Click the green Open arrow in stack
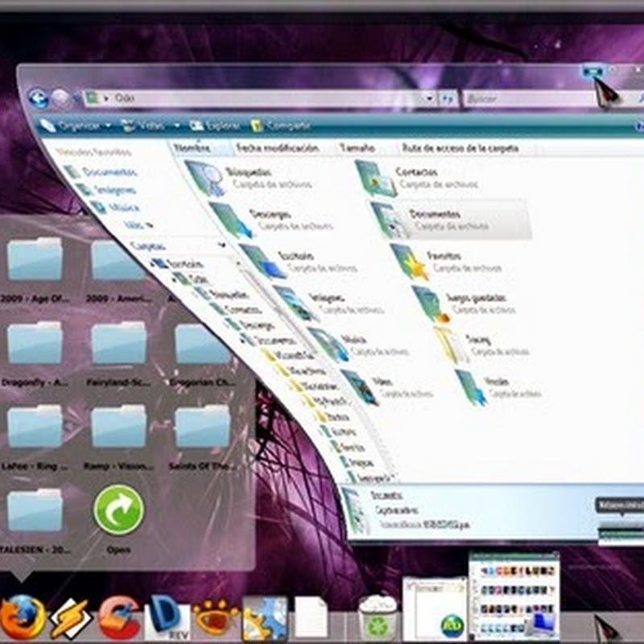The image size is (644, 644). point(118,510)
